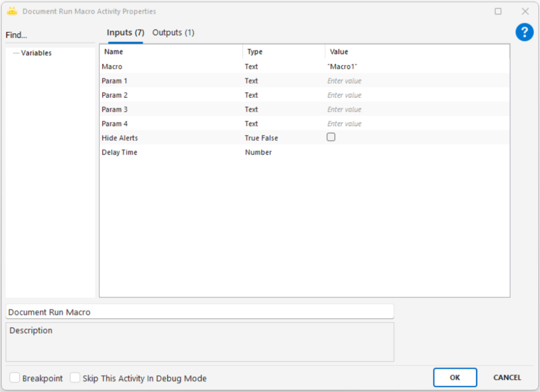The width and height of the screenshot is (540, 392).
Task: Click the Param 4 value cell
Action: [417, 124]
